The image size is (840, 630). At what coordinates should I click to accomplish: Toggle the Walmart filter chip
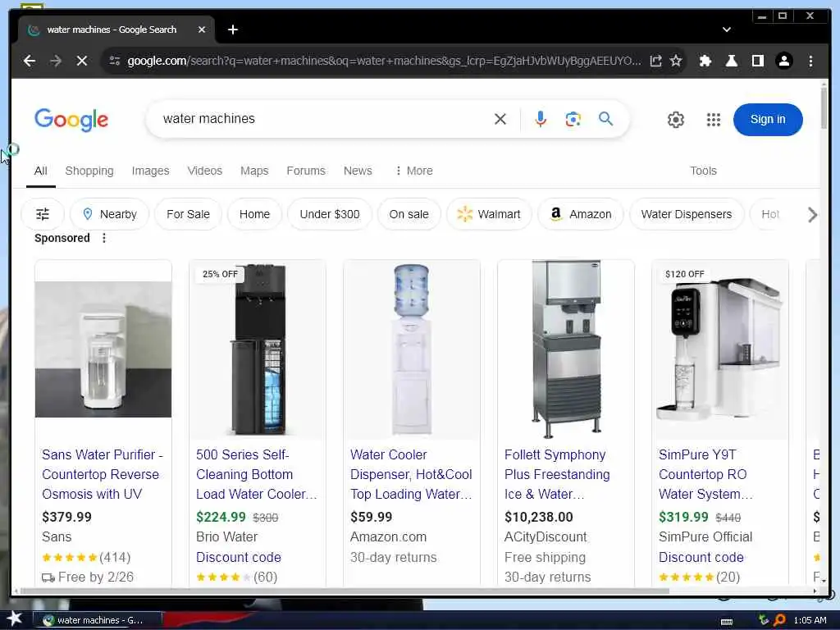tap(489, 214)
